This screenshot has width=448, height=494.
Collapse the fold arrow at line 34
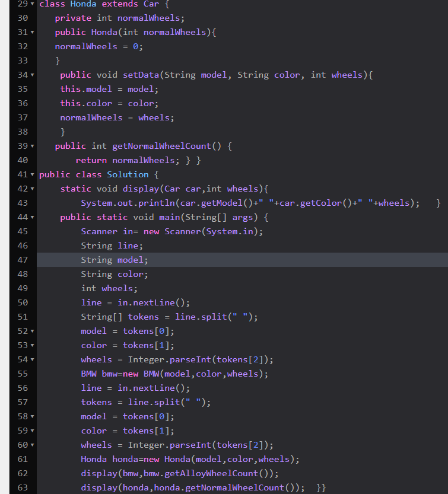click(32, 75)
